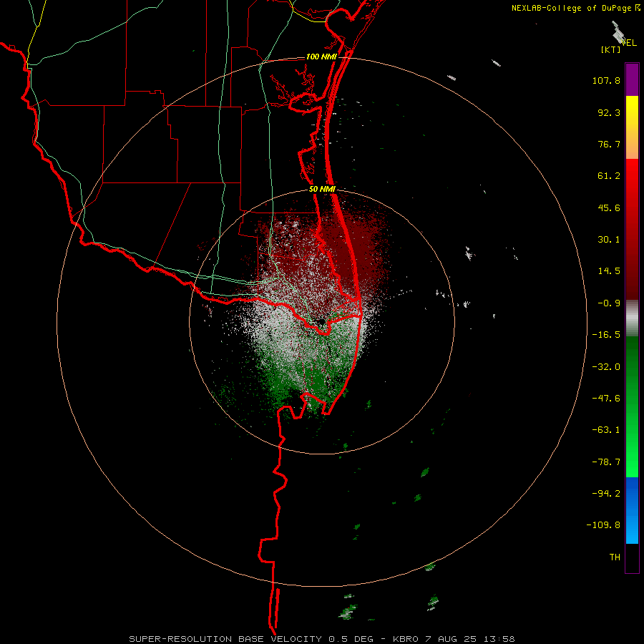Pick the gray near-zero segment of velocity scale
The image size is (644, 644).
[x=632, y=318]
